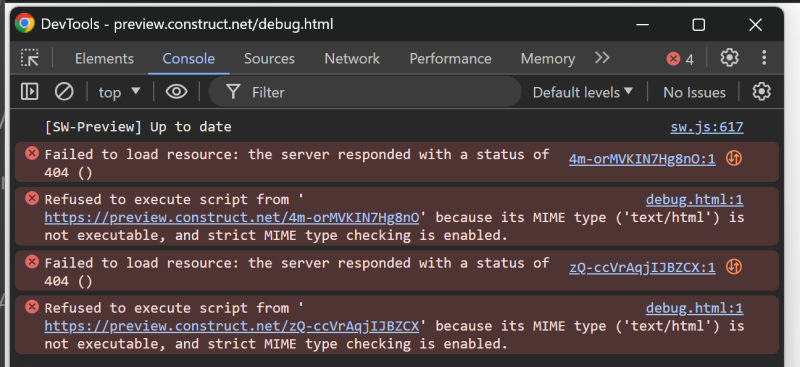
Task: Open console settings gear beside No Issues
Action: 761,92
